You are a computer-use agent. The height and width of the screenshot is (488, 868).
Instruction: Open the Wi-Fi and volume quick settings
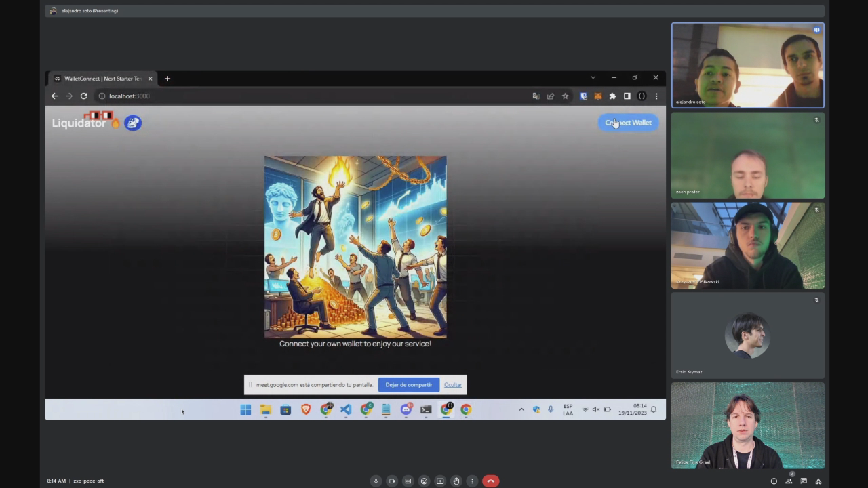coord(596,409)
